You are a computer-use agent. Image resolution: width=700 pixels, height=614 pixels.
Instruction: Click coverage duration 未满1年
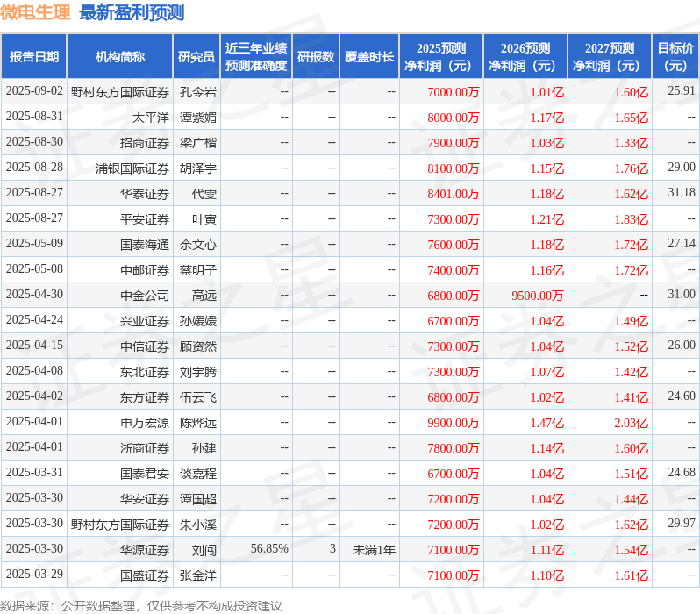[374, 551]
